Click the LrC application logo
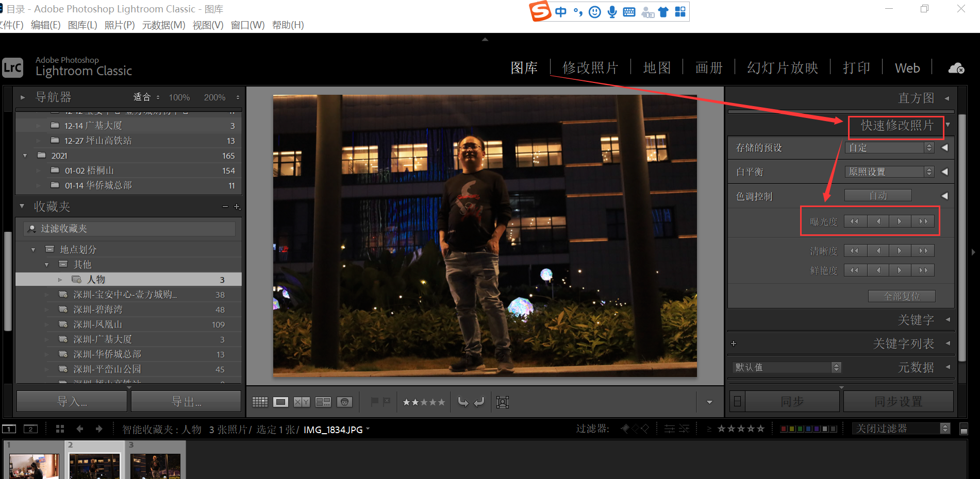The image size is (980, 479). click(12, 68)
